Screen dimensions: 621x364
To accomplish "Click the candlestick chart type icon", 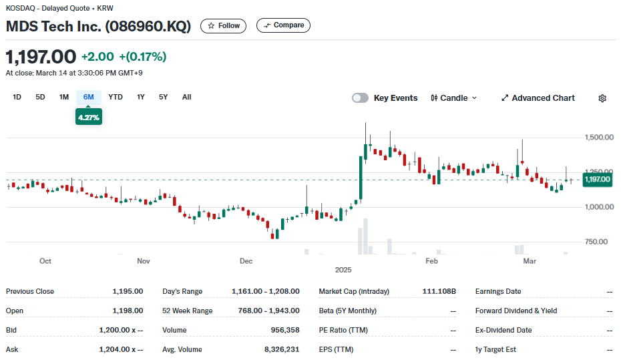I will tap(434, 98).
